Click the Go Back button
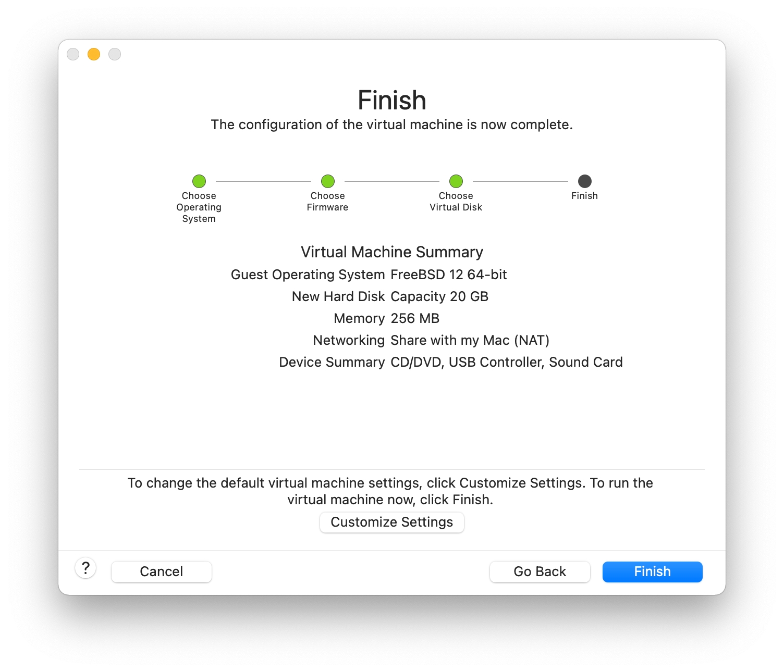The height and width of the screenshot is (672, 784). click(540, 571)
